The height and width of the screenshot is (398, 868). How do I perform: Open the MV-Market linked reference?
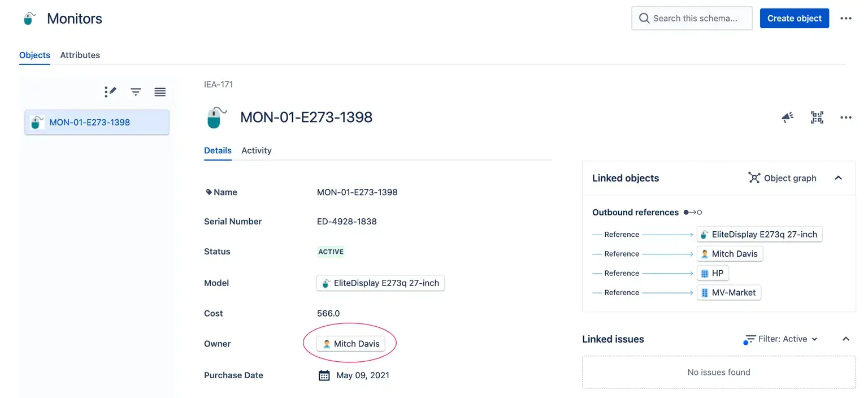729,293
